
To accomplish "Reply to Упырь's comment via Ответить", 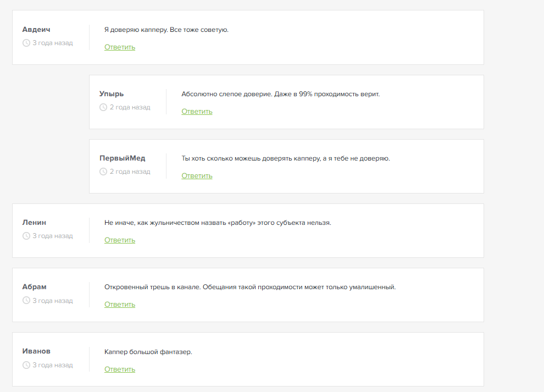I will click(197, 112).
